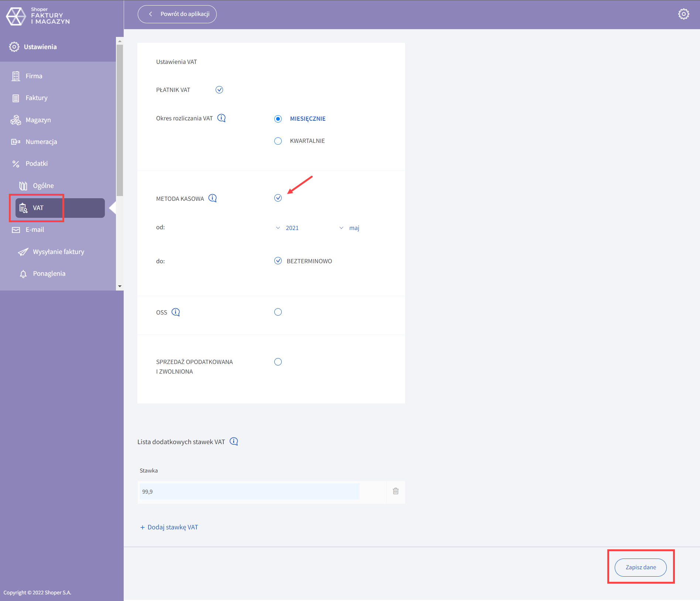The height and width of the screenshot is (601, 700).
Task: Click info icon next to Okres rozliczania VAT
Action: point(222,118)
